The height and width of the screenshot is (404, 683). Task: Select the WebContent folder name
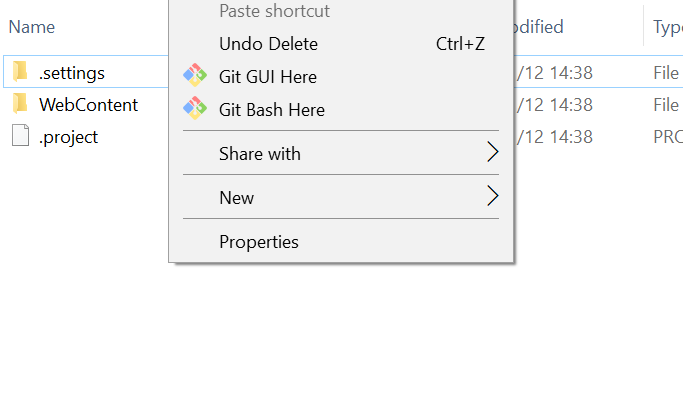(88, 105)
